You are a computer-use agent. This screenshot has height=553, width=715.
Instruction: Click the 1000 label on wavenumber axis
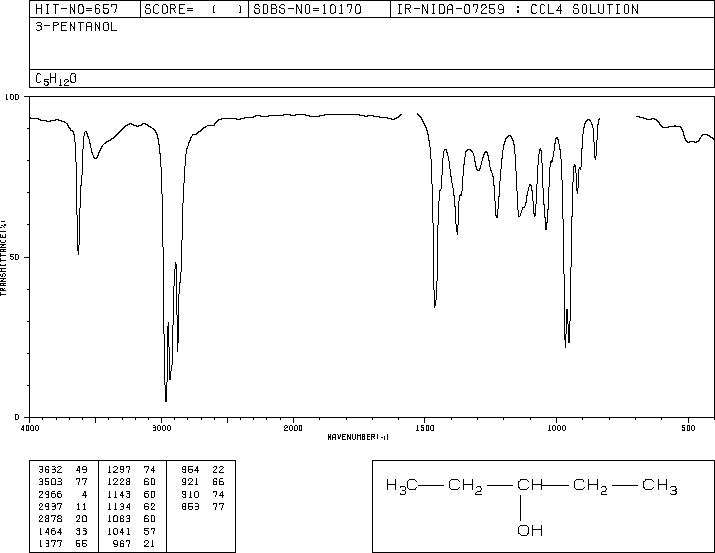click(x=556, y=428)
